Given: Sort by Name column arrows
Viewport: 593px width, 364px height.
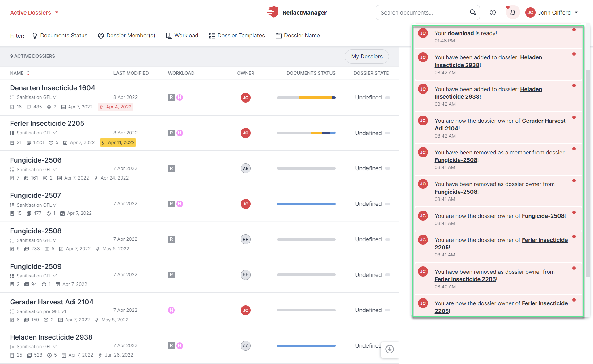Looking at the screenshot, I should [28, 73].
